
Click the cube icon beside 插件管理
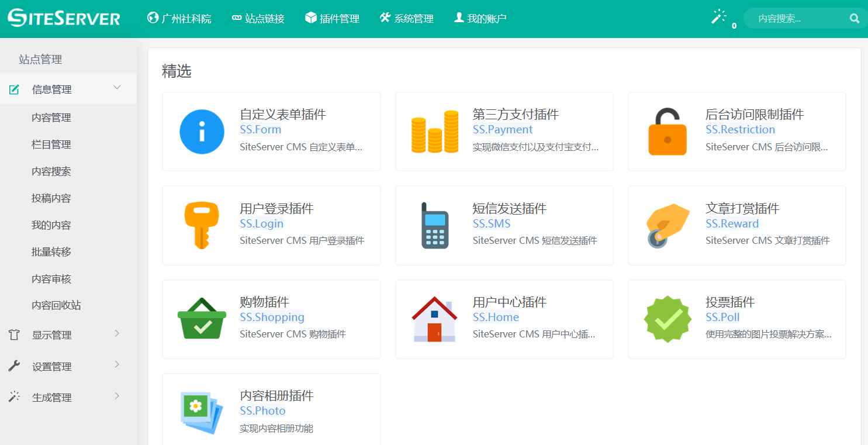(310, 18)
